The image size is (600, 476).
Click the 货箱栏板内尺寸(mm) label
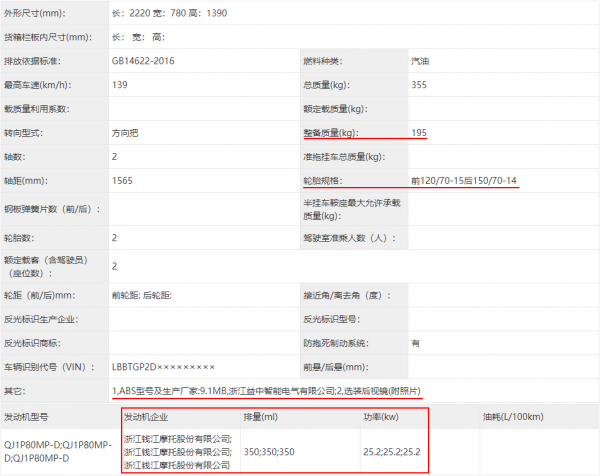click(x=48, y=37)
